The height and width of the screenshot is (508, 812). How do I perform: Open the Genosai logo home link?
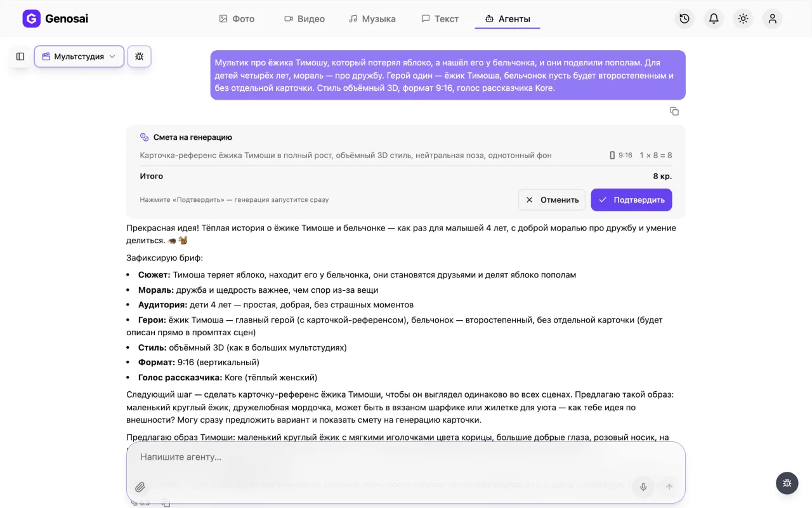[55, 18]
